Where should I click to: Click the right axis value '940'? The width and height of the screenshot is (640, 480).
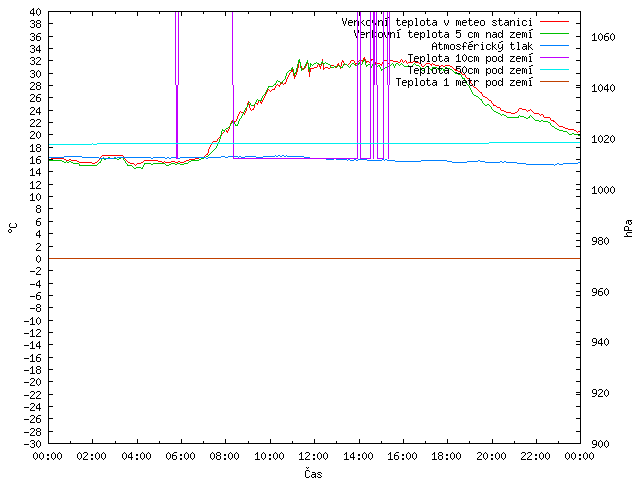(600, 342)
